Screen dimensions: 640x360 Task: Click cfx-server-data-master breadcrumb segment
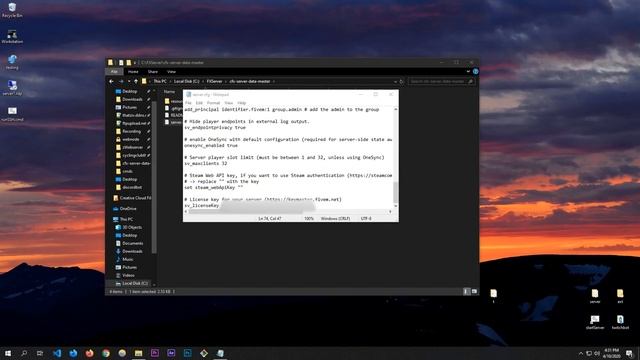pyautogui.click(x=249, y=82)
